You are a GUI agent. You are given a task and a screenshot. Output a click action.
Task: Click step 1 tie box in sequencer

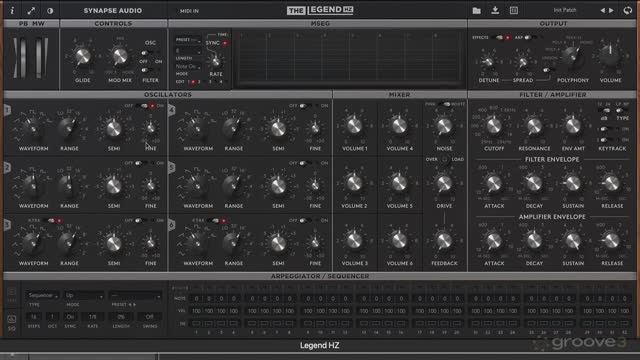(x=196, y=324)
